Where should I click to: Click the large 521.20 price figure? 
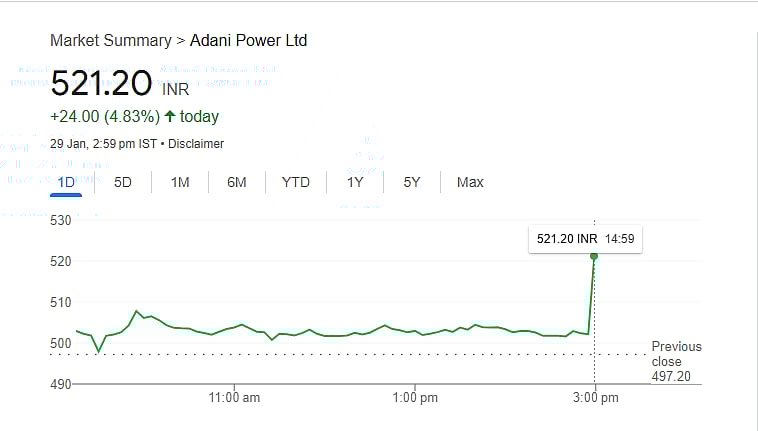coord(101,83)
